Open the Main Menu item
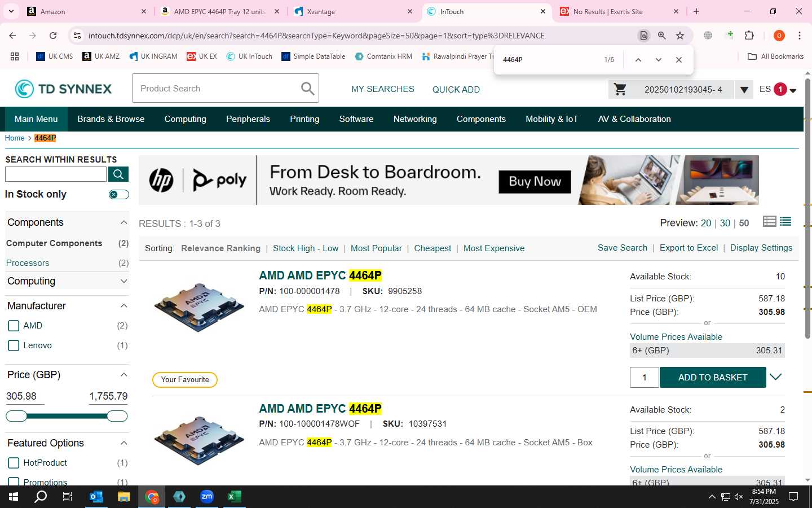 tap(36, 119)
